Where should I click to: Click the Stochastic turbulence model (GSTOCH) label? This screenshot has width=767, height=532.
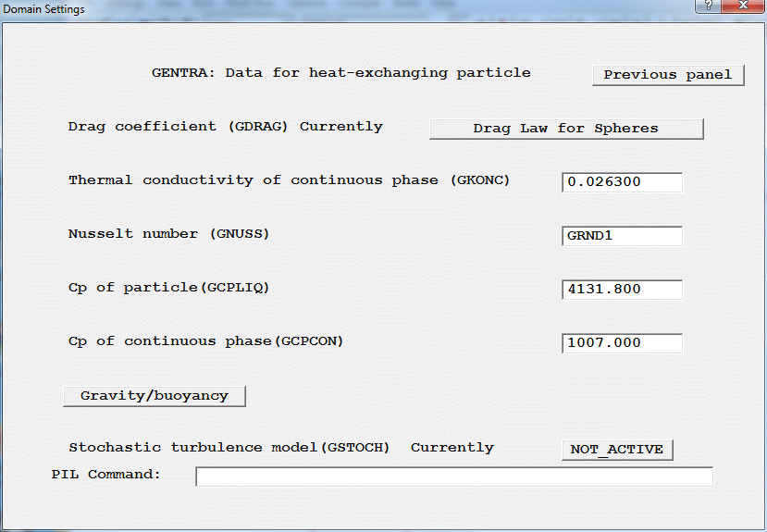point(229,447)
